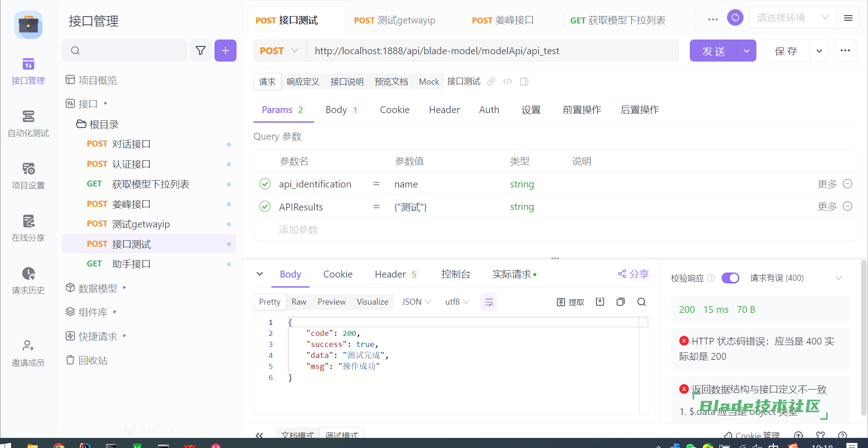
Task: Toggle the APIResults parameter checkbox
Action: (265, 206)
